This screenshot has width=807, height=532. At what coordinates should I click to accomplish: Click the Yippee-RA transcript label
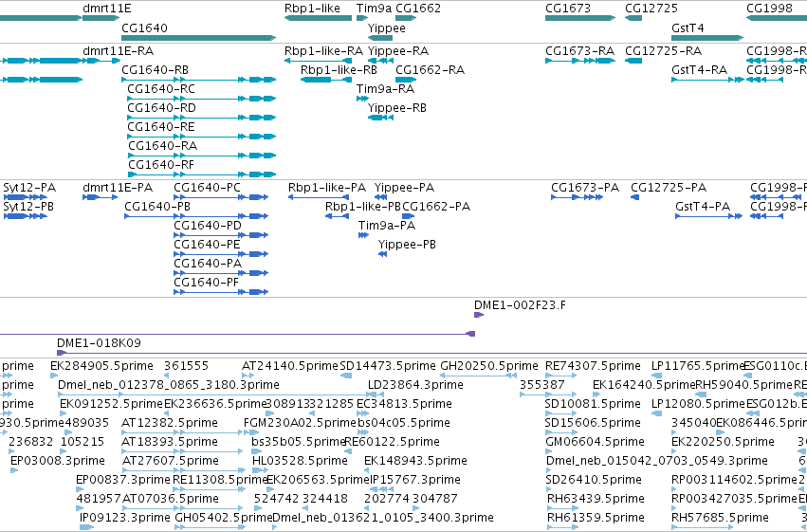(398, 51)
